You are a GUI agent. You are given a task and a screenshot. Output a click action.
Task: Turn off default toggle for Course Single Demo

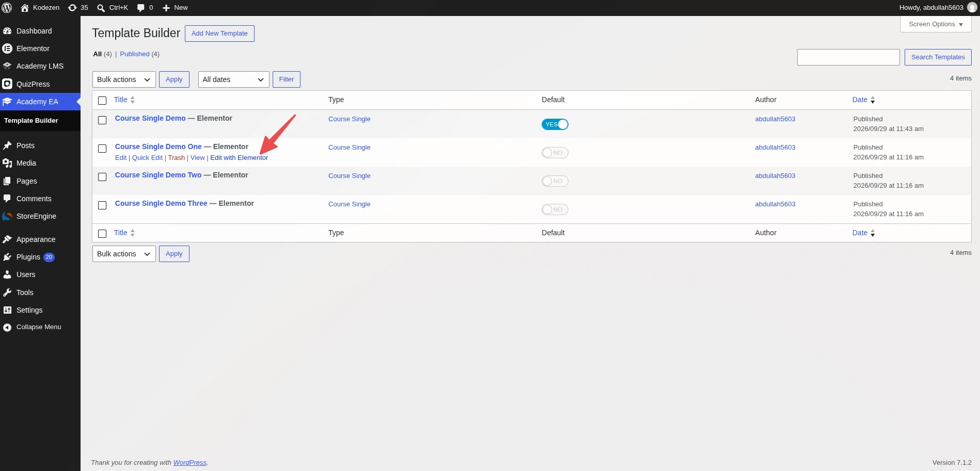pos(555,124)
